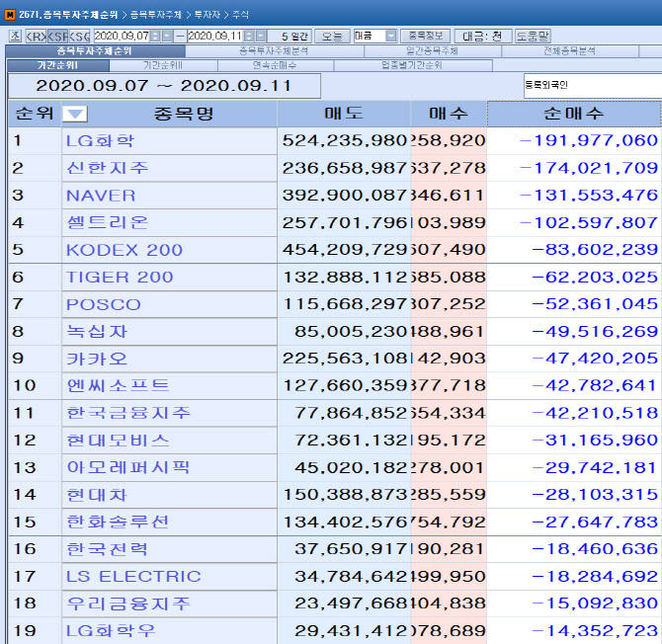Open the 순위 sort dropdown arrow
The height and width of the screenshot is (644, 662).
[75, 114]
